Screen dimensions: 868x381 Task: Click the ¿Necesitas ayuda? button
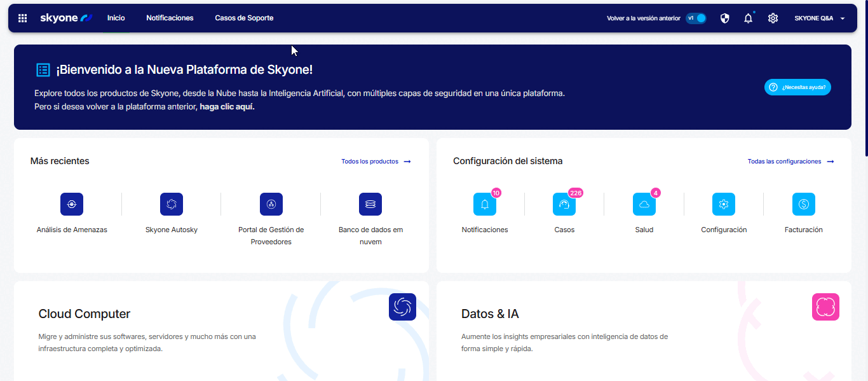(797, 87)
